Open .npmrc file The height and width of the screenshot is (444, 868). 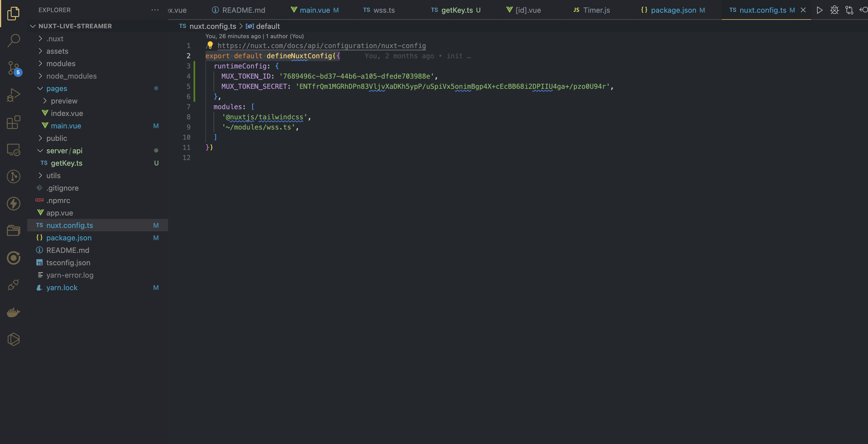coord(97,201)
